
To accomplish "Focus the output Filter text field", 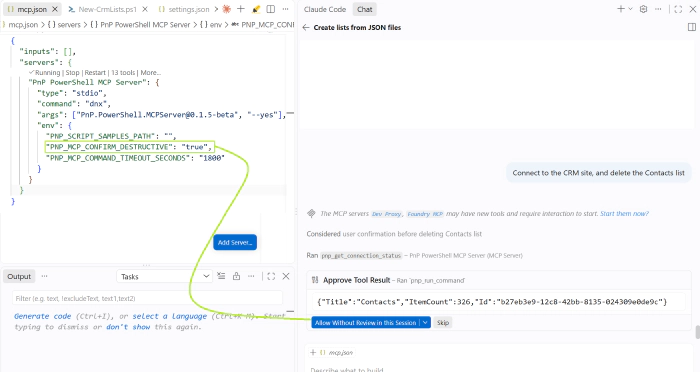I will tap(147, 298).
